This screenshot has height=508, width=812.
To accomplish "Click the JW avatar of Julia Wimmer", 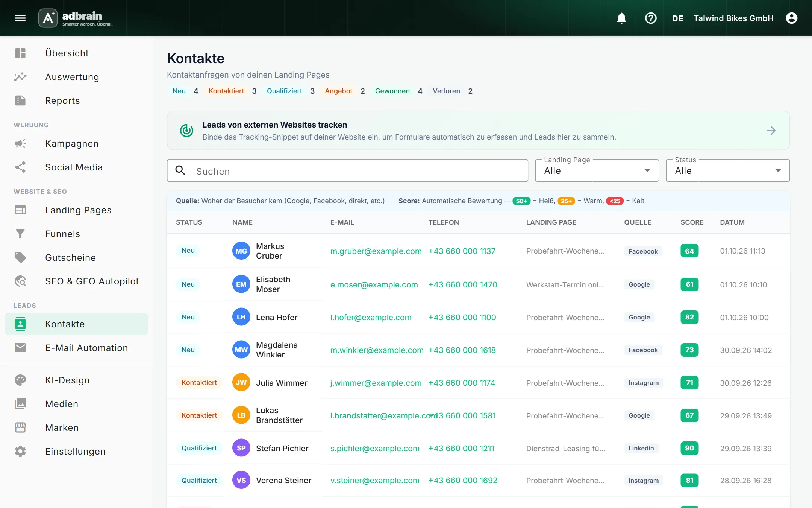I will click(241, 383).
